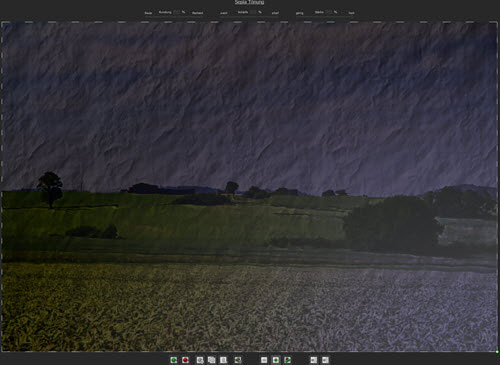500x365 pixels.
Task: Click the Rundung percent value field
Action: (177, 12)
